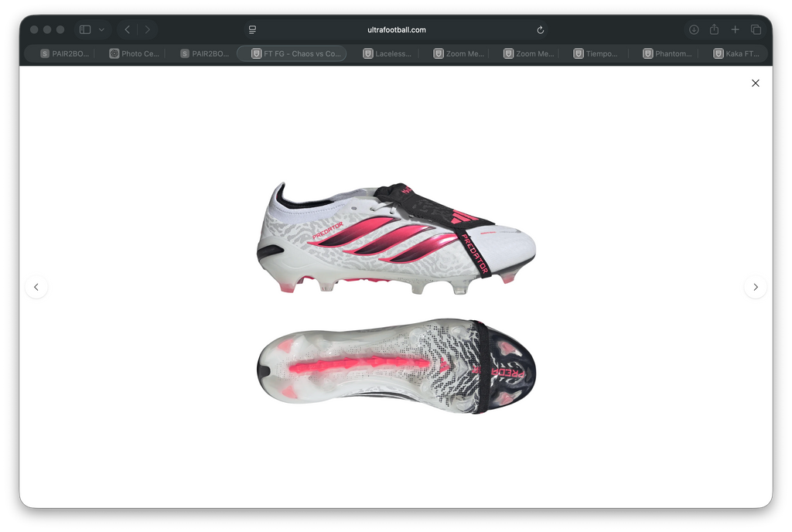Open the website settings icon in address bar
The width and height of the screenshot is (792, 532).
click(x=253, y=30)
